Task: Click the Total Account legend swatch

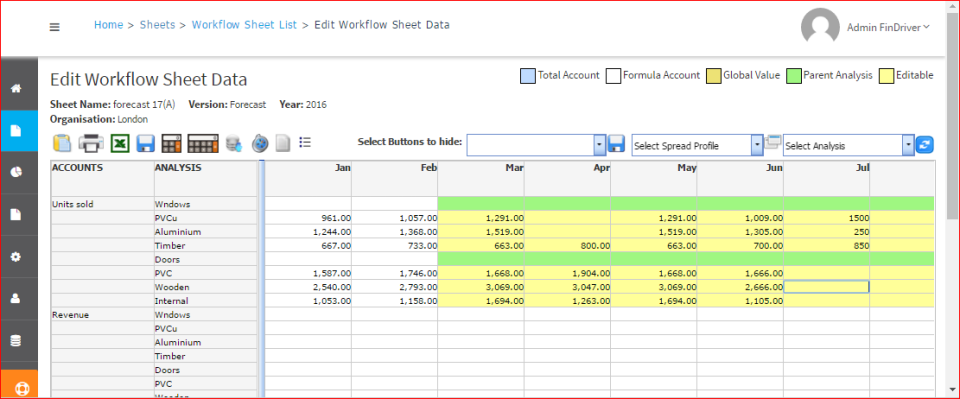Action: coord(528,76)
